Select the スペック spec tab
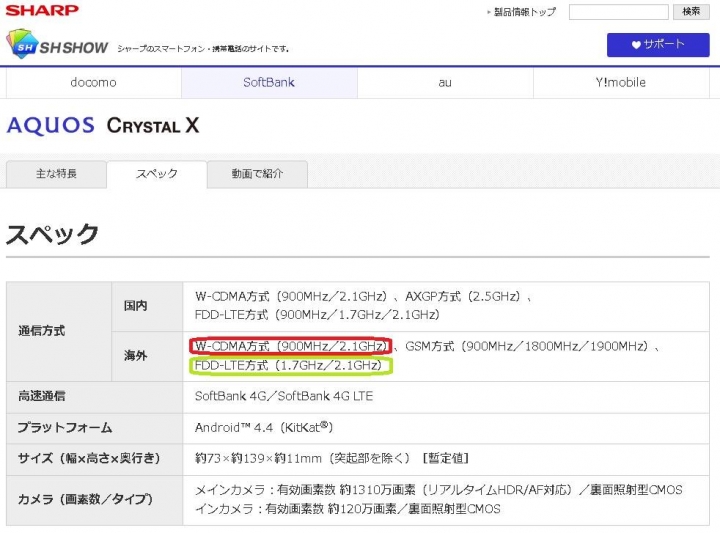 (157, 174)
